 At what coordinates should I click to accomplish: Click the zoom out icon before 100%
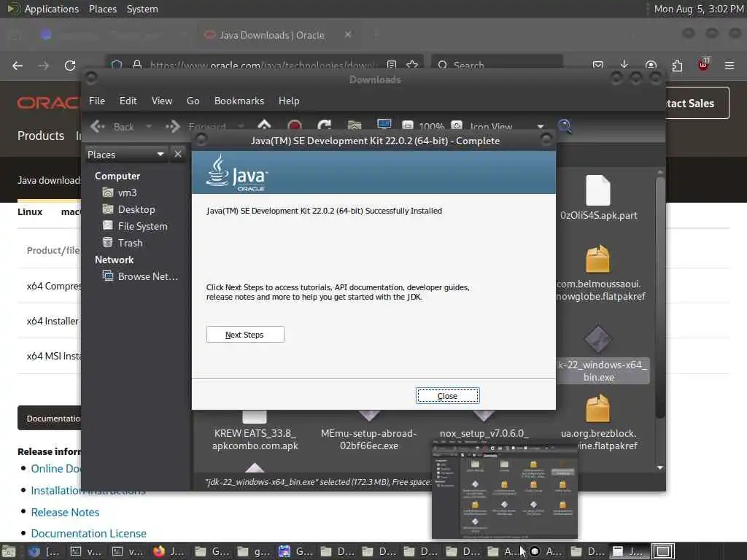pyautogui.click(x=407, y=126)
